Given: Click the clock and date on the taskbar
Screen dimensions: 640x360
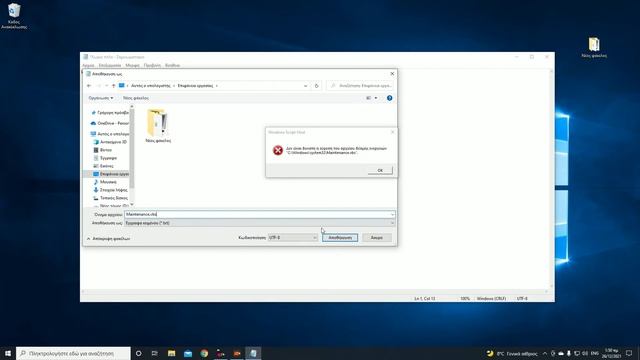Looking at the screenshot, I should [x=611, y=353].
